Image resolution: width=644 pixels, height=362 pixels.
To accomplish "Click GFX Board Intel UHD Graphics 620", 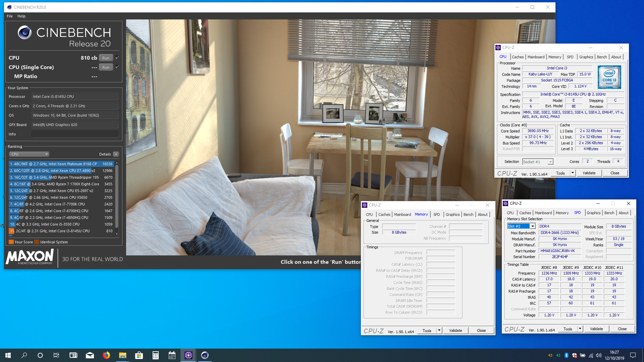I will pos(75,125).
